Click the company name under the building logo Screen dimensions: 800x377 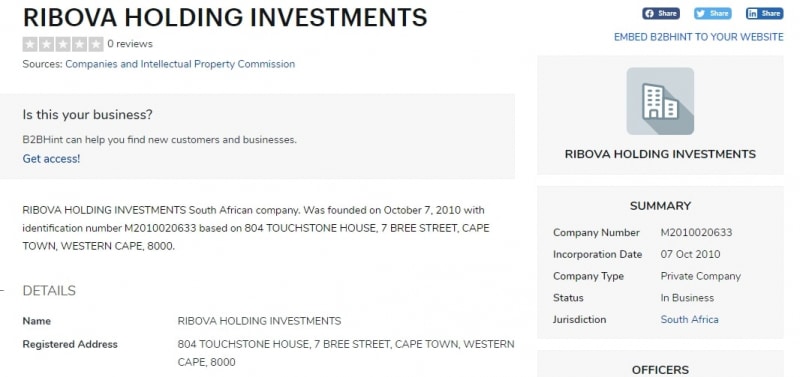[660, 154]
